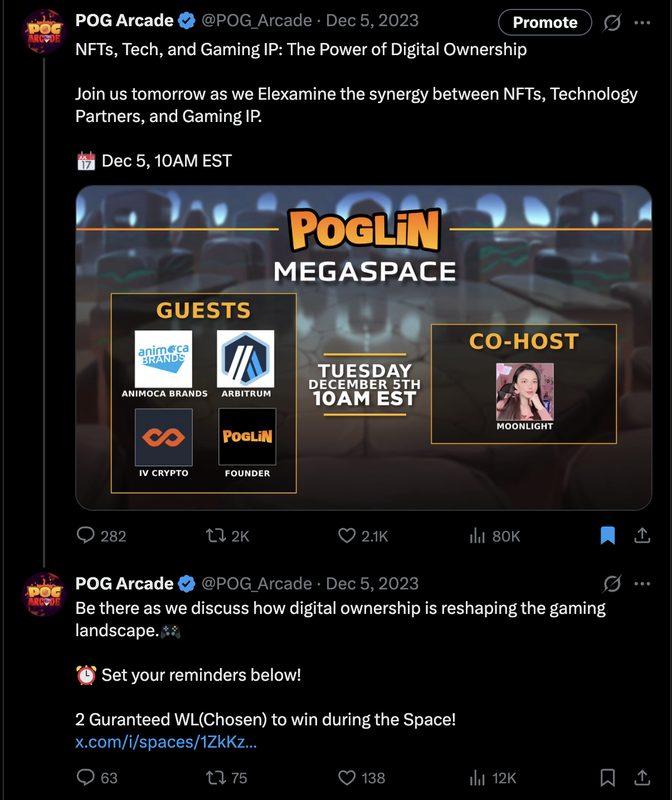
Task: Share the first tweet
Action: click(x=642, y=535)
